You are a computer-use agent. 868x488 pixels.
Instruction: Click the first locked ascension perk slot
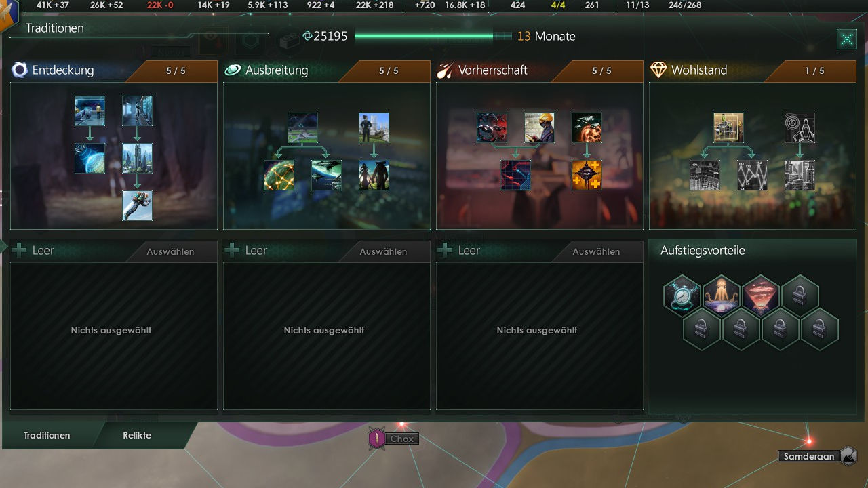tap(800, 295)
